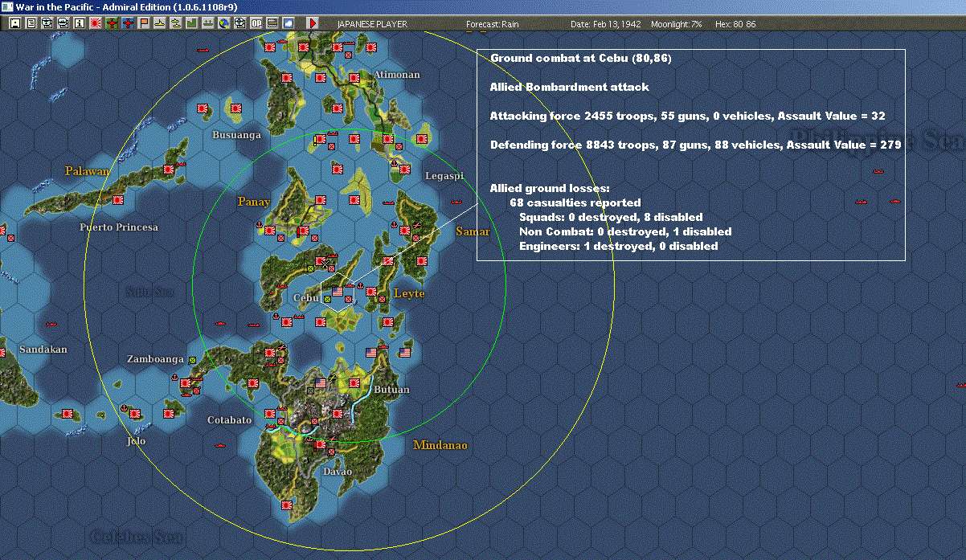The height and width of the screenshot is (560, 966).
Task: Click the Panay map label
Action: click(x=253, y=202)
